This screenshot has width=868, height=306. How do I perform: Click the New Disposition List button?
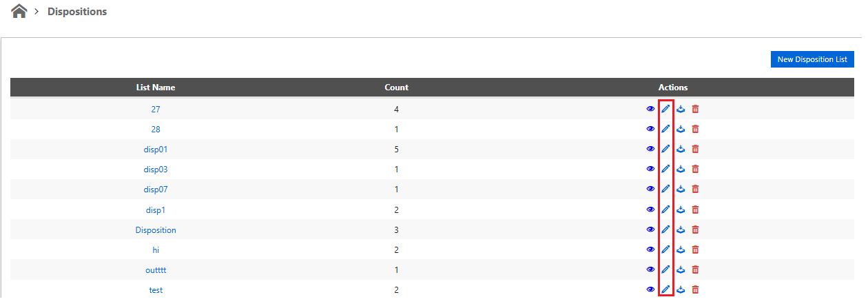[812, 59]
